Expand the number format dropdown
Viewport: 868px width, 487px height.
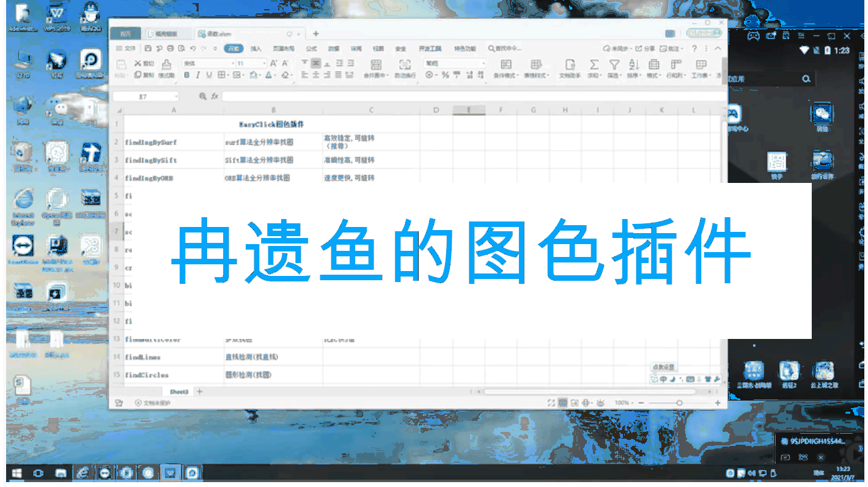[483, 63]
